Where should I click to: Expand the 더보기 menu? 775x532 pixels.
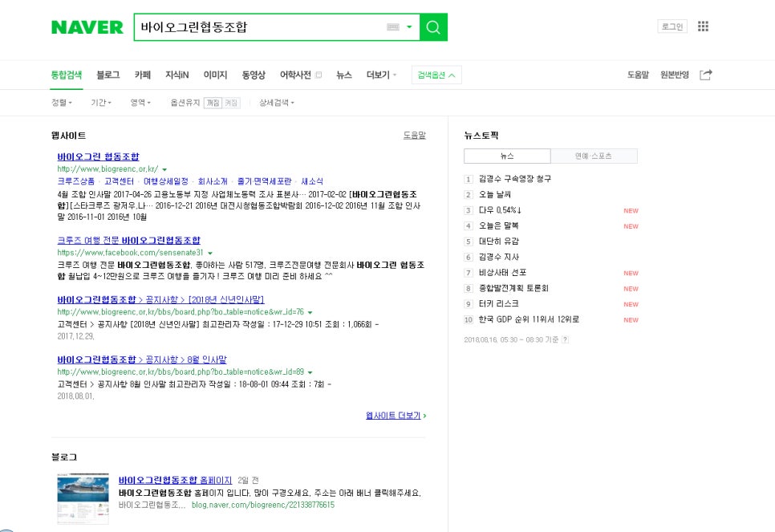click(x=381, y=75)
